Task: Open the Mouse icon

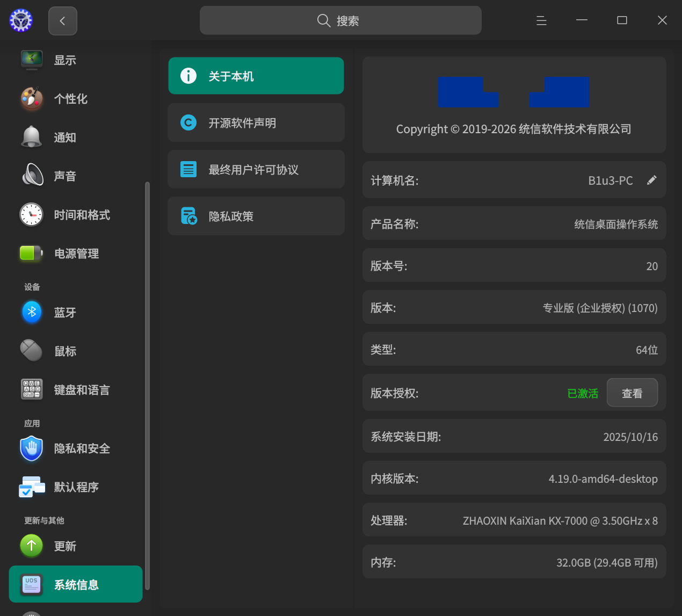Action: [x=32, y=351]
